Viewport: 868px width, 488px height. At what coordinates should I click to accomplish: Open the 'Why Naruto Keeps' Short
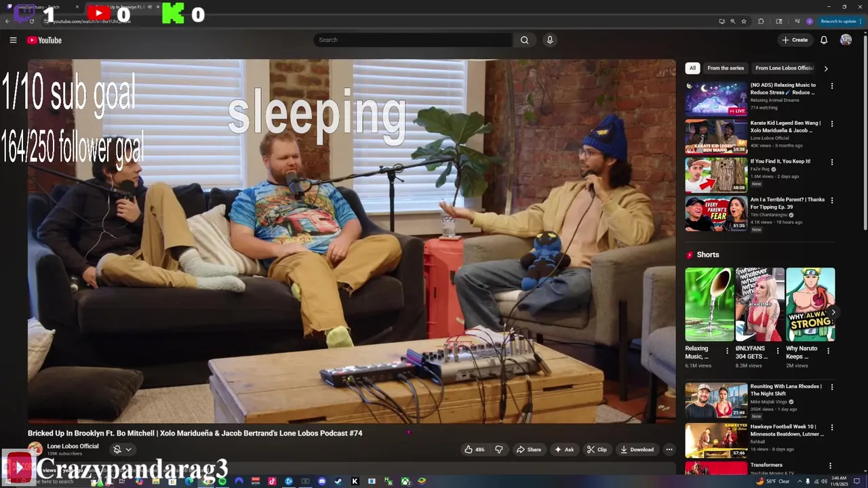pyautogui.click(x=810, y=304)
